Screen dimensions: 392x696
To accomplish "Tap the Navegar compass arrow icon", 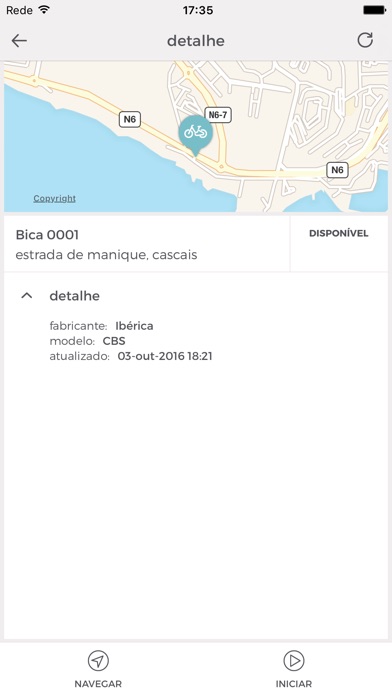I will [98, 661].
